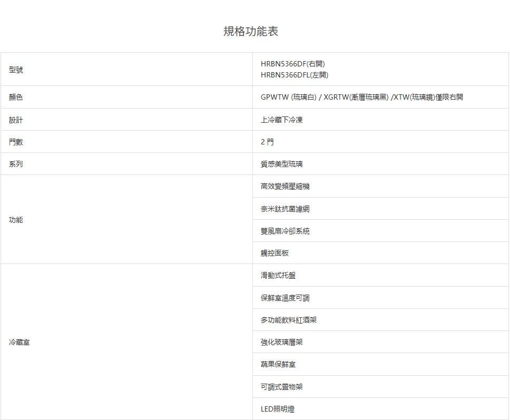Click the GPWTW (琉璃白) color text
Screen dimensions: 510x420
pos(289,97)
